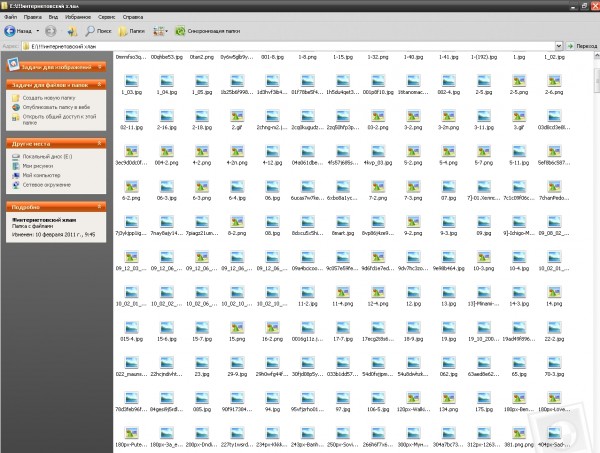Open the Search magnifier tool
Image resolution: width=600 pixels, height=453 pixels.
point(98,31)
